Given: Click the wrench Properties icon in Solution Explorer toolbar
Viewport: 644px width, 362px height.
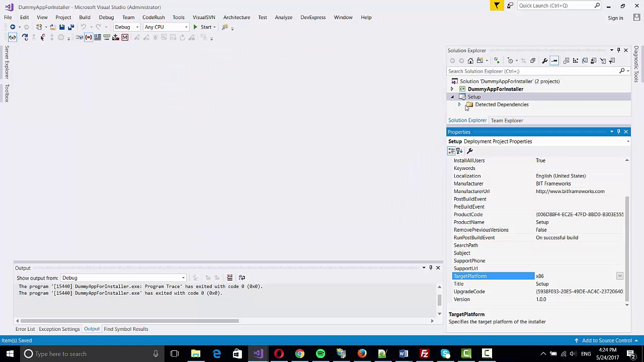Looking at the screenshot, I should [x=544, y=61].
